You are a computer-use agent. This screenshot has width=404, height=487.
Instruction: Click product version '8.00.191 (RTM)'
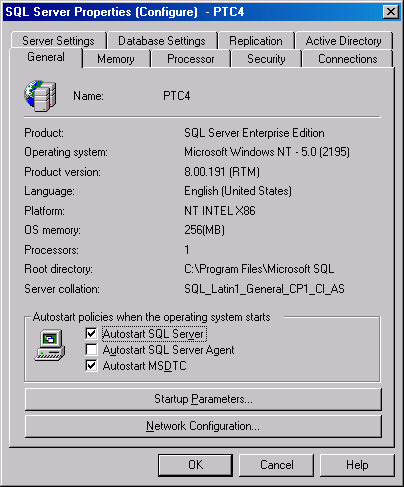[222, 172]
